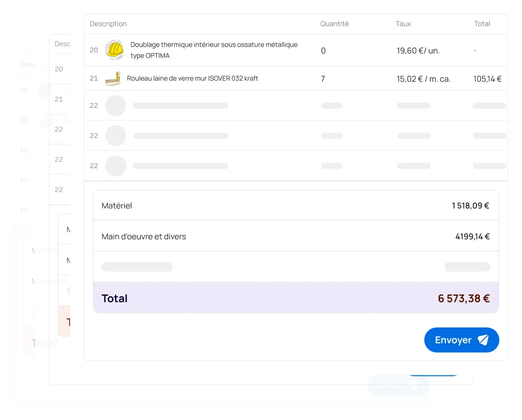This screenshot has width=522, height=420.
Task: Open the Main d'oeuvre et divers row
Action: point(296,237)
